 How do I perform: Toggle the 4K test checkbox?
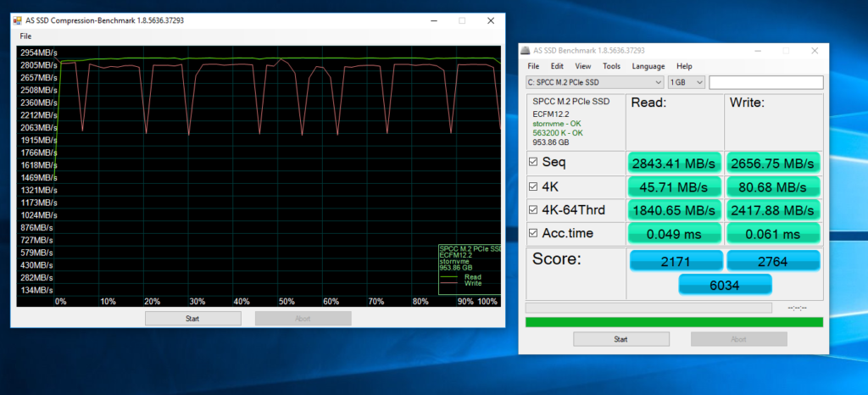coord(533,186)
